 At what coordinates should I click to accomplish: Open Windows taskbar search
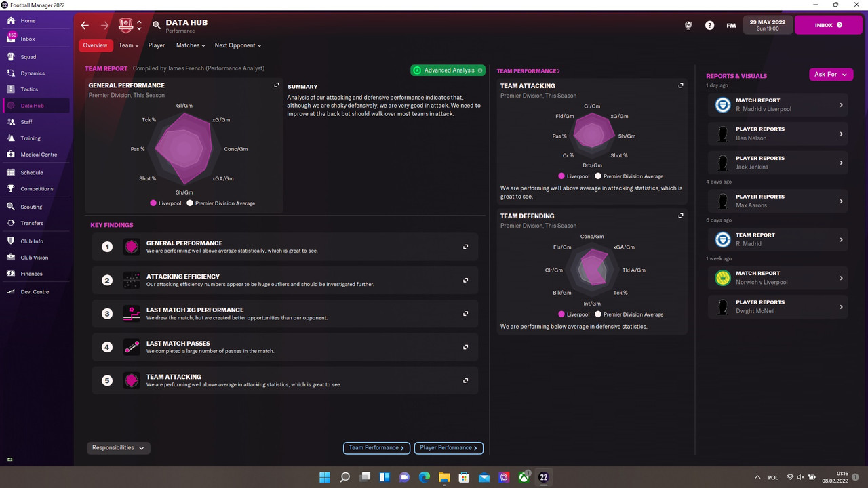[345, 477]
